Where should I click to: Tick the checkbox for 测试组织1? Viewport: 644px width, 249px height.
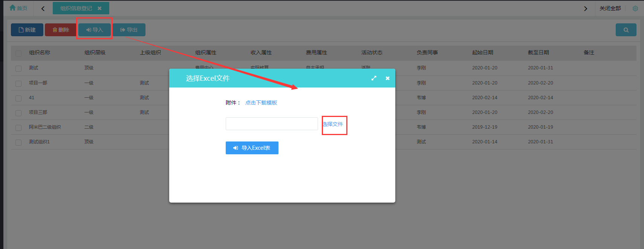(x=18, y=142)
